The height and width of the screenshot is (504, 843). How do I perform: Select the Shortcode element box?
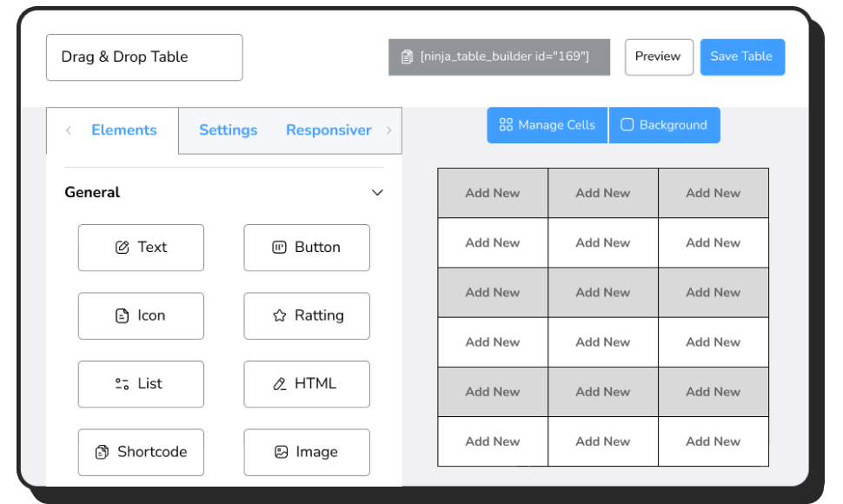[x=141, y=453]
